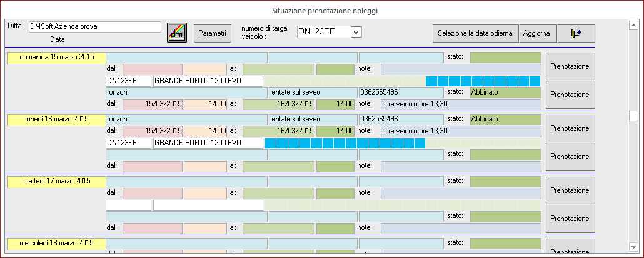Click phone 0362565496 field in lunedì 16 section
644x258 pixels.
(401, 120)
